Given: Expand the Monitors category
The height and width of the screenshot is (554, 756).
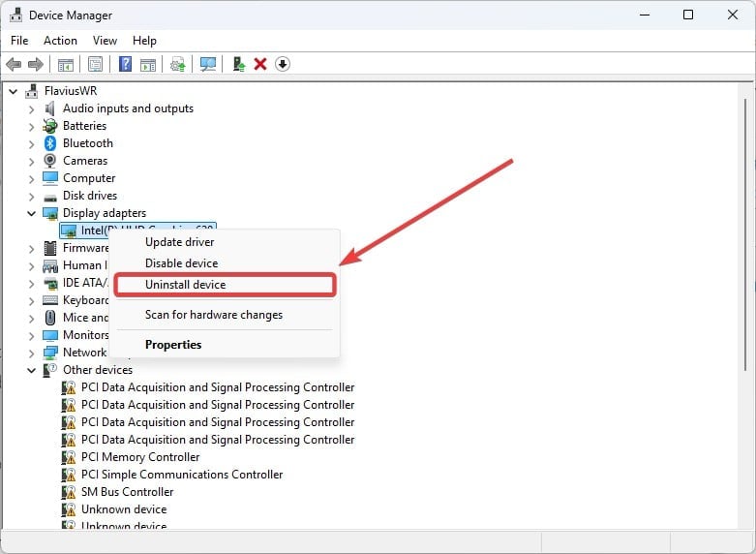Looking at the screenshot, I should click(32, 335).
